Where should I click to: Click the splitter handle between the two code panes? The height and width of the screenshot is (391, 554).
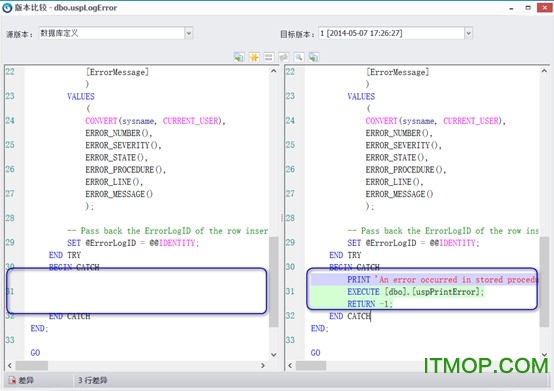click(282, 218)
